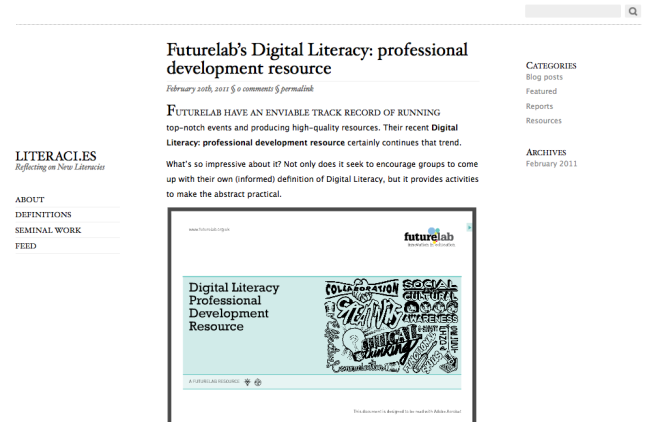Click the magnifying glass search button
649x422 pixels.
[x=632, y=11]
